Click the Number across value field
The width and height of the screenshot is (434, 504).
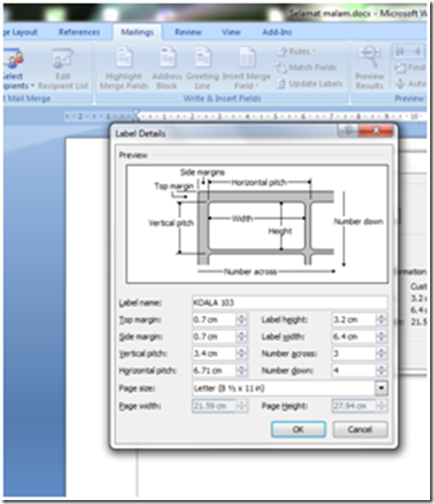coord(354,353)
